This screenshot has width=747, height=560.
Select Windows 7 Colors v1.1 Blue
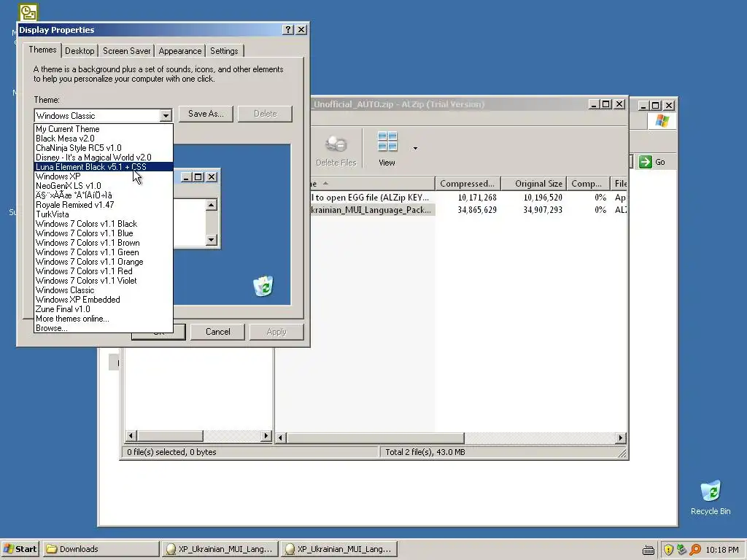[x=104, y=233]
